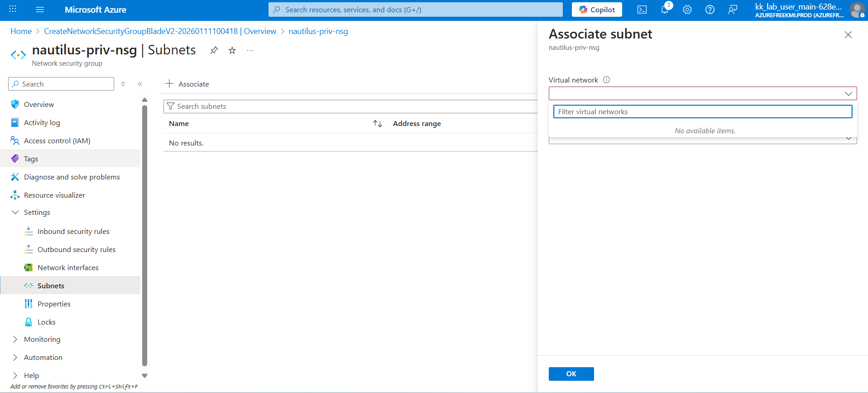The height and width of the screenshot is (393, 868).
Task: Open the Overview menu item
Action: click(x=39, y=104)
